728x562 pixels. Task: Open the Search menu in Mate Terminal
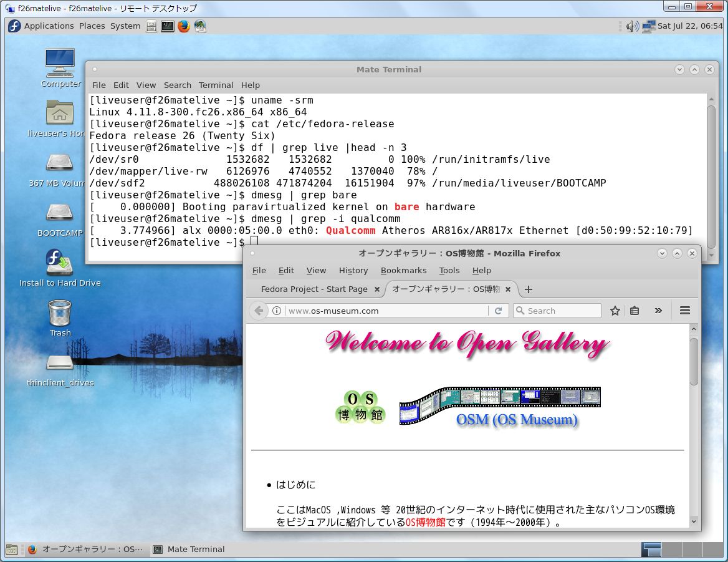tap(178, 85)
